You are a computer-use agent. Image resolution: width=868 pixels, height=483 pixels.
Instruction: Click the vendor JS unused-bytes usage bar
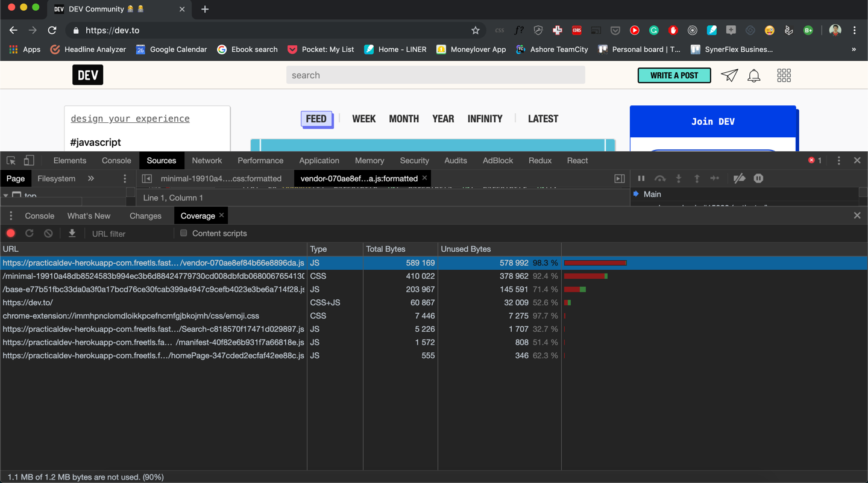click(x=595, y=263)
